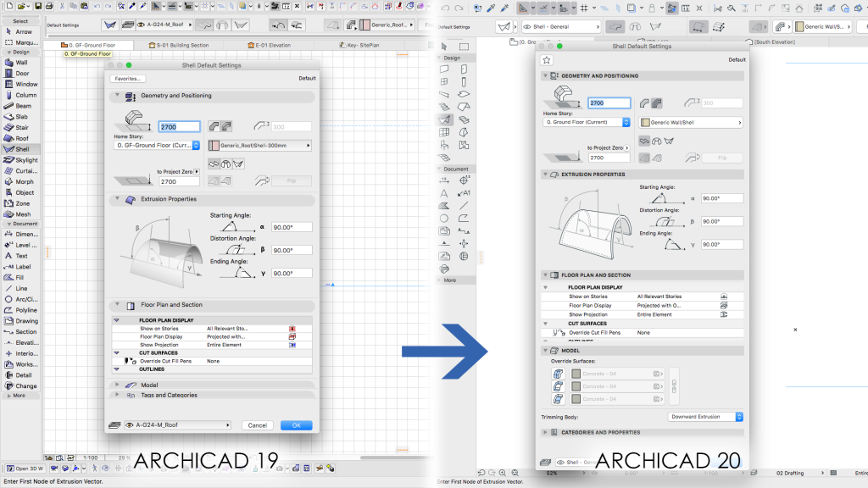Screen dimensions: 868x488
Task: Click shell height field 2700 in ARCHICAD 19 dialog
Action: tap(180, 127)
